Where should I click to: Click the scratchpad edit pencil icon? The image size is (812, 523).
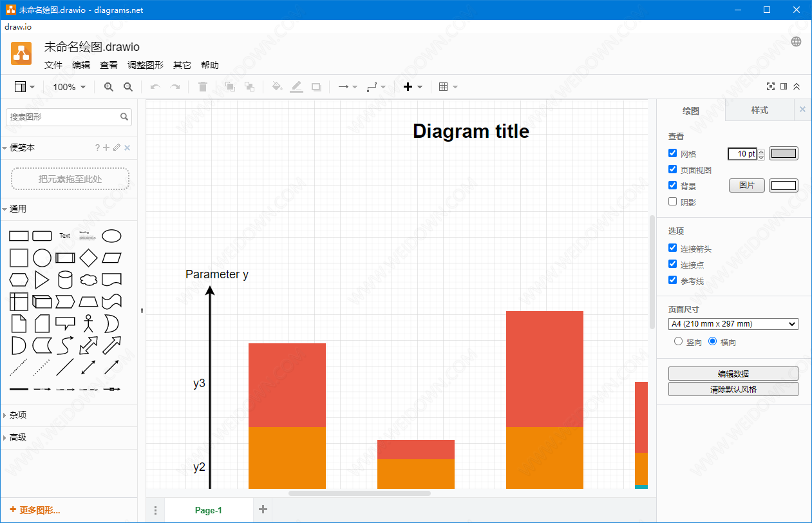coord(117,147)
